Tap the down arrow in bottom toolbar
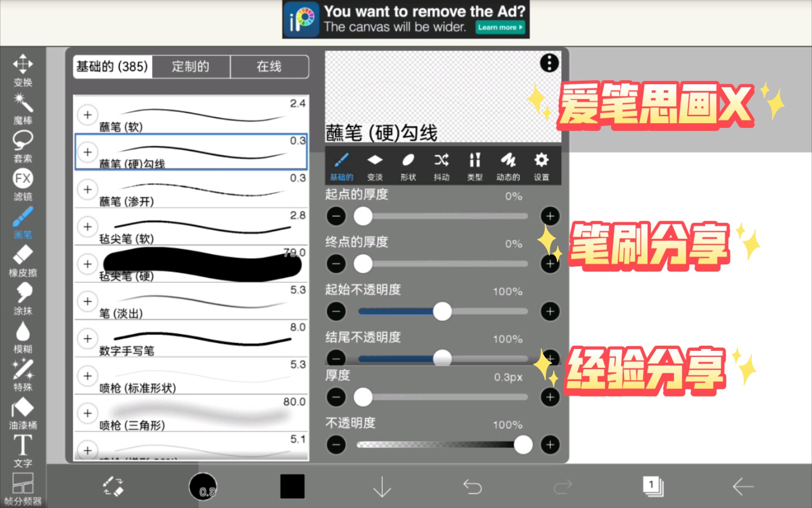 pyautogui.click(x=382, y=487)
